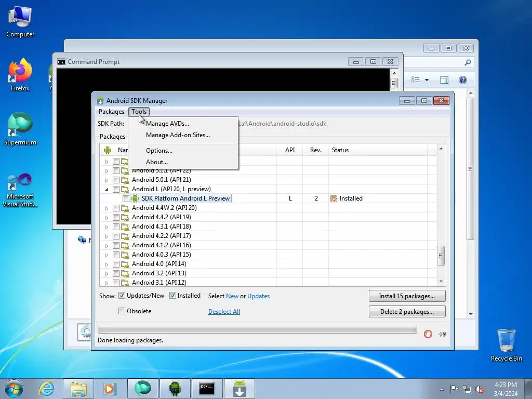532x399 pixels.
Task: Open the log window icon beside stop
Action: click(442, 334)
